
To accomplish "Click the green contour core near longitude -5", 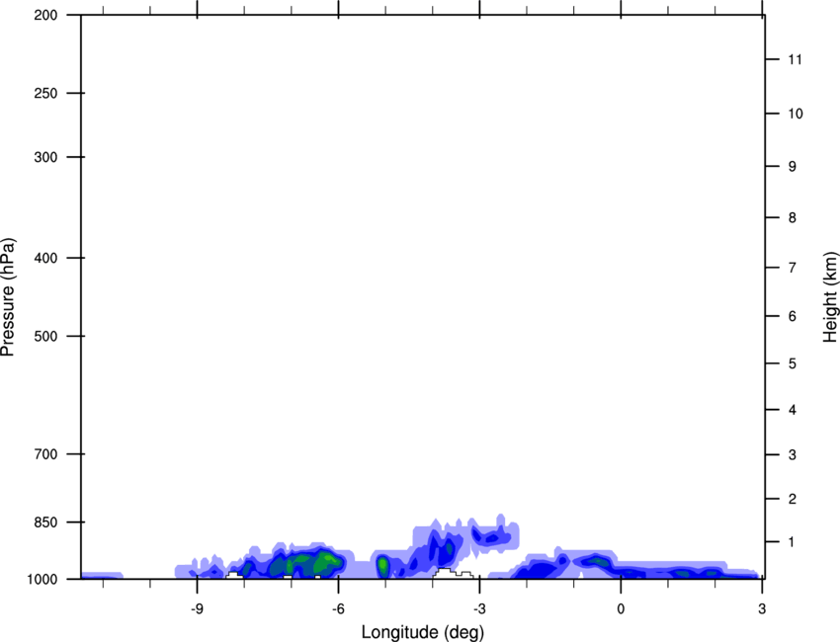I will click(382, 565).
